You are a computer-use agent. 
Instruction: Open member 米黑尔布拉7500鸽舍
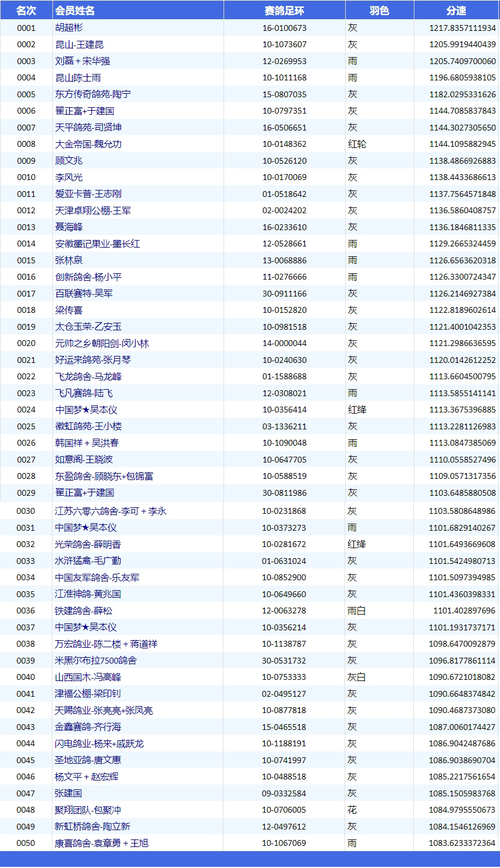pos(96,661)
